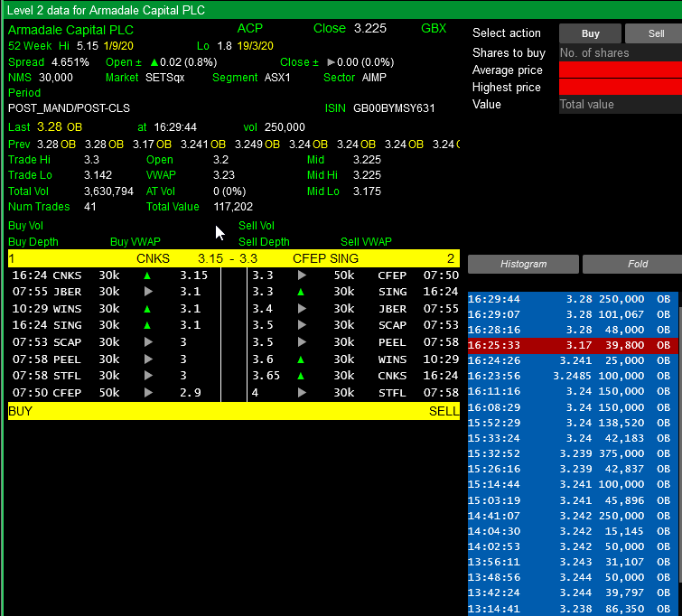Select the 13:14:41 trade of 86,350
This screenshot has height=616, width=682.
click(573, 609)
